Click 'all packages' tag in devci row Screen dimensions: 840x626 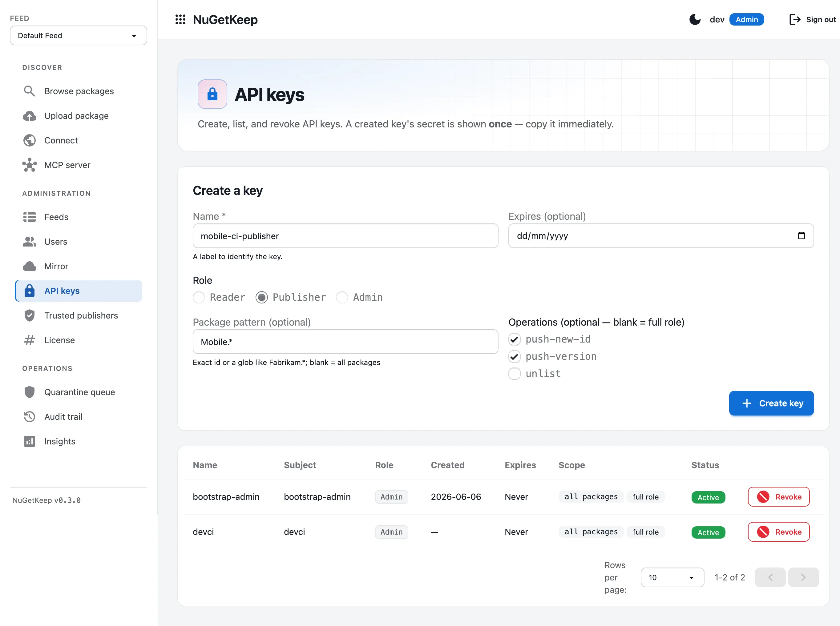pos(591,532)
